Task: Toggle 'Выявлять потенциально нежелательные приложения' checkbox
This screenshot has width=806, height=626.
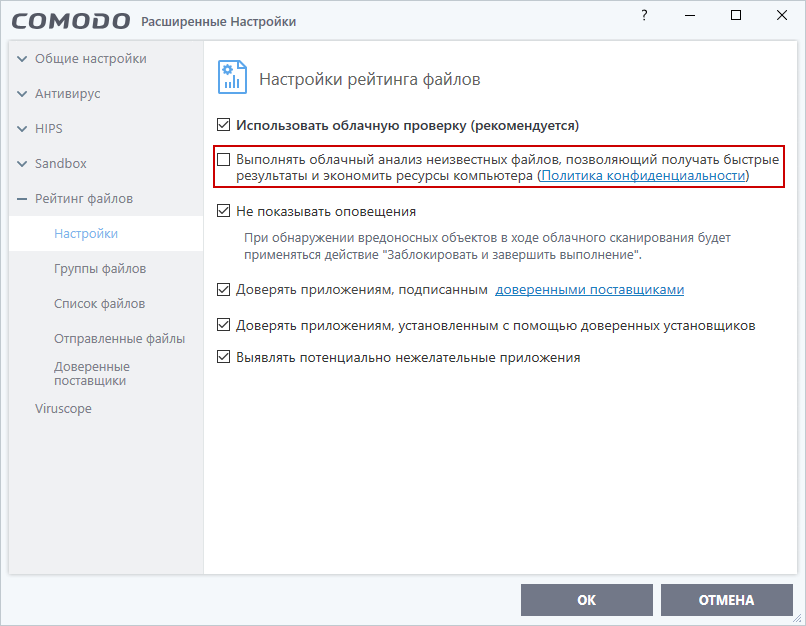Action: [223, 357]
